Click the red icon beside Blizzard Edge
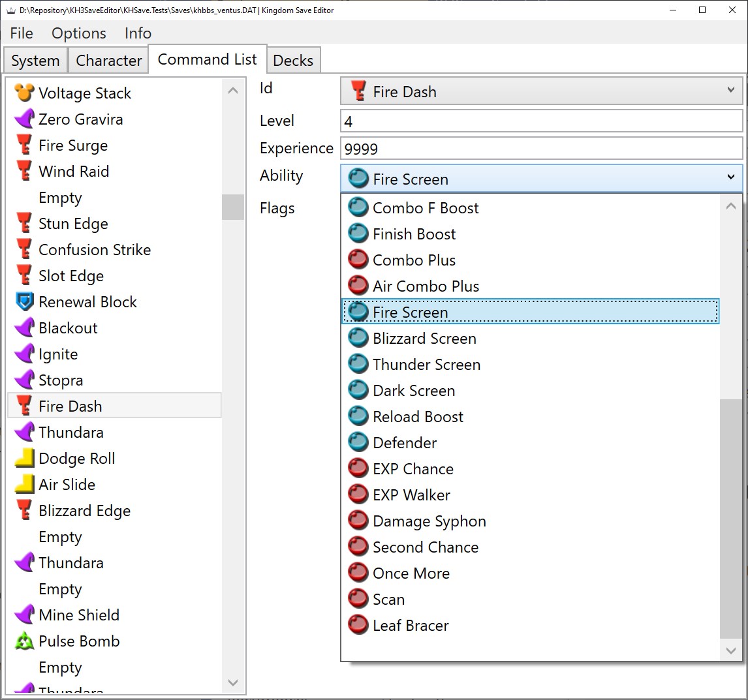748x700 pixels. 24,510
